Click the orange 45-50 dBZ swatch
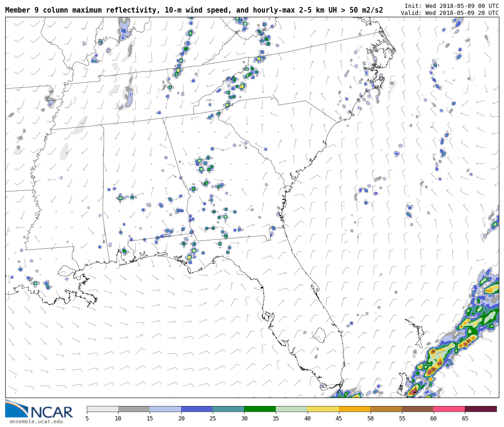The height and width of the screenshot is (427, 504). click(x=354, y=409)
